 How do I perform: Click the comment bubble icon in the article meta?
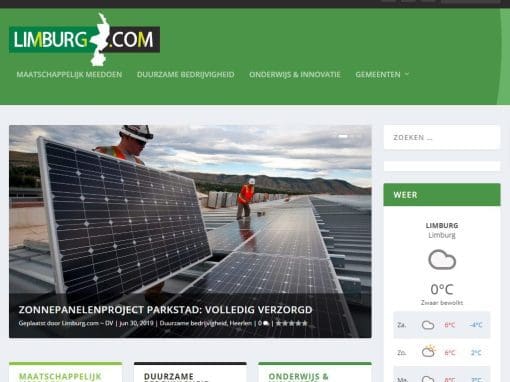tap(266, 323)
